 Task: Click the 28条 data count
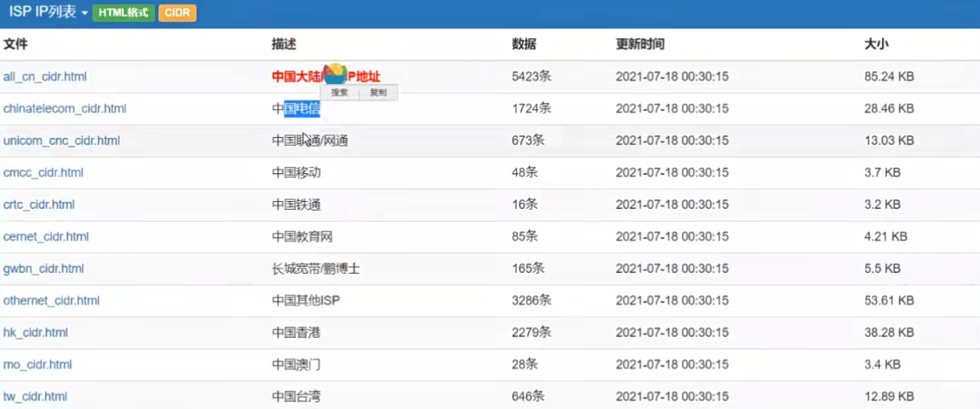tap(525, 365)
